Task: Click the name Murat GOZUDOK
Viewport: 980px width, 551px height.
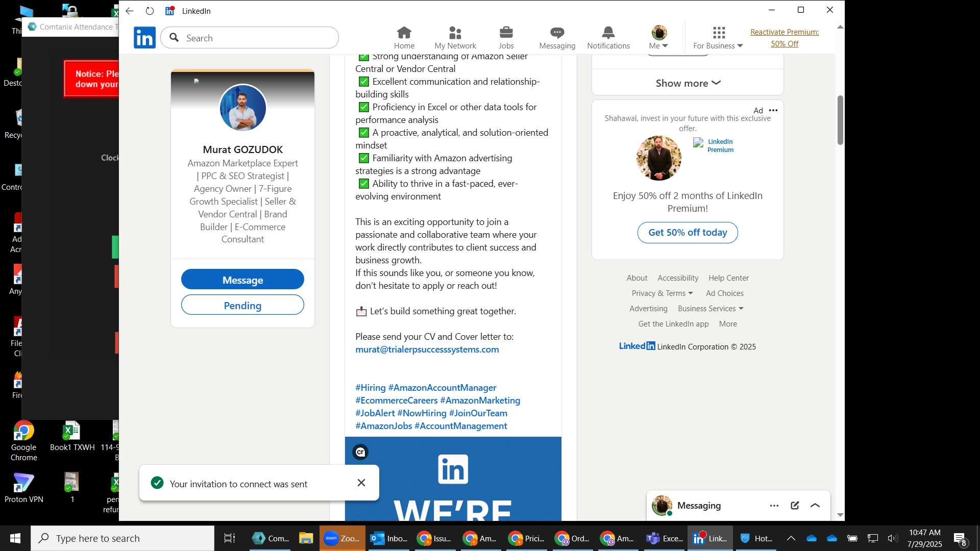Action: pos(242,149)
